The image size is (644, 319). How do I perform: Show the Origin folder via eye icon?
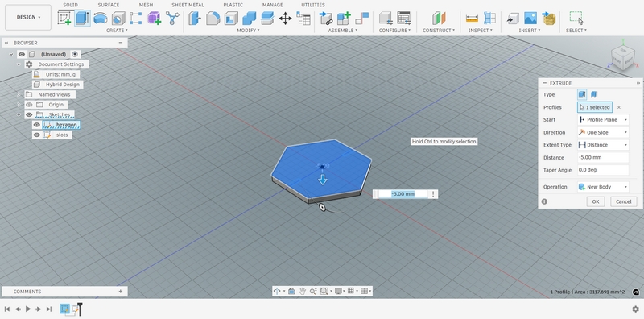click(x=29, y=105)
